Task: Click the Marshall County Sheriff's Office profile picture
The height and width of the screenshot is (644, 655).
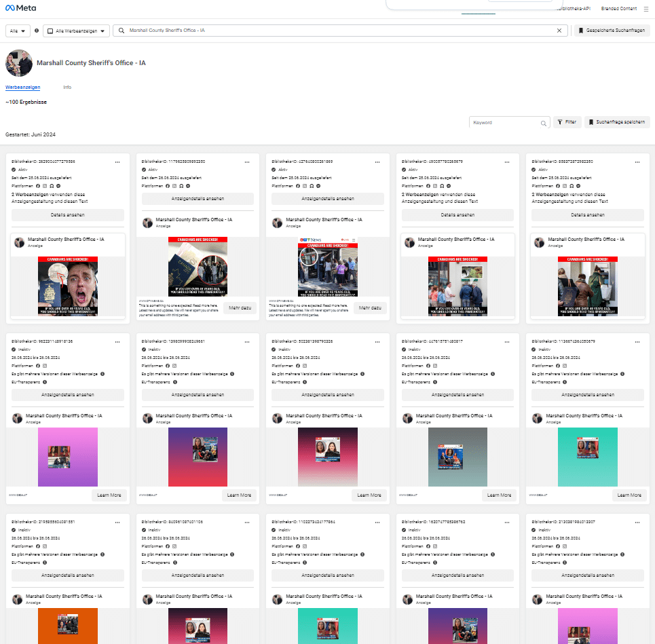Action: (x=19, y=63)
